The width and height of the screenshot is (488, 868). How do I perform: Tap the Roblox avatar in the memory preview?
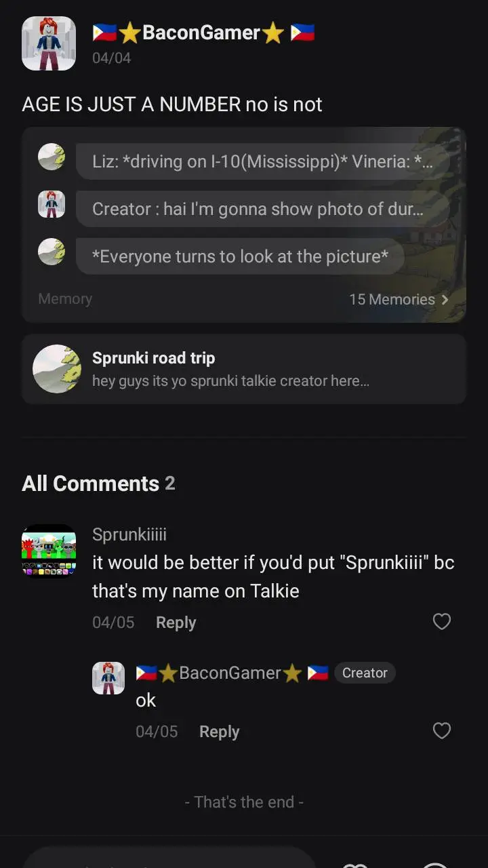click(52, 205)
